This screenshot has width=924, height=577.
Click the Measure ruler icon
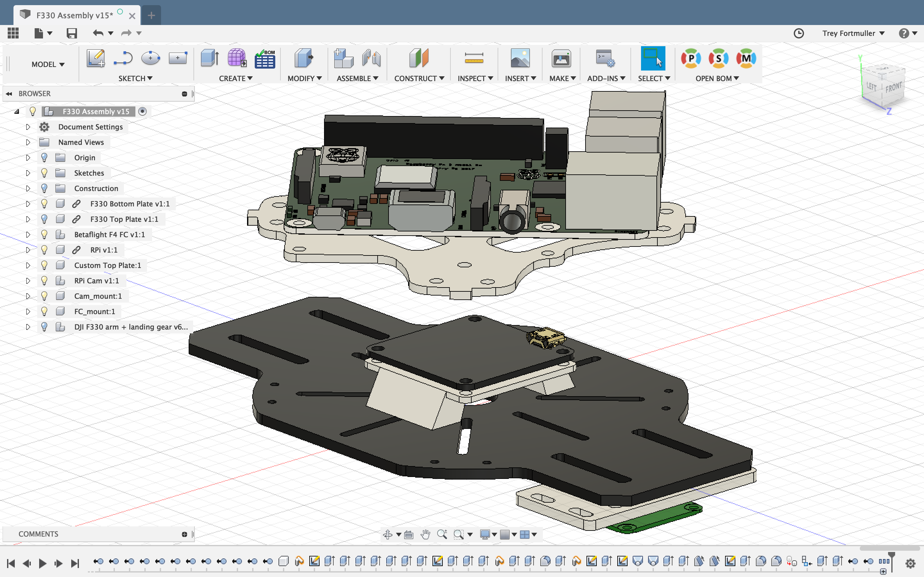pyautogui.click(x=474, y=59)
